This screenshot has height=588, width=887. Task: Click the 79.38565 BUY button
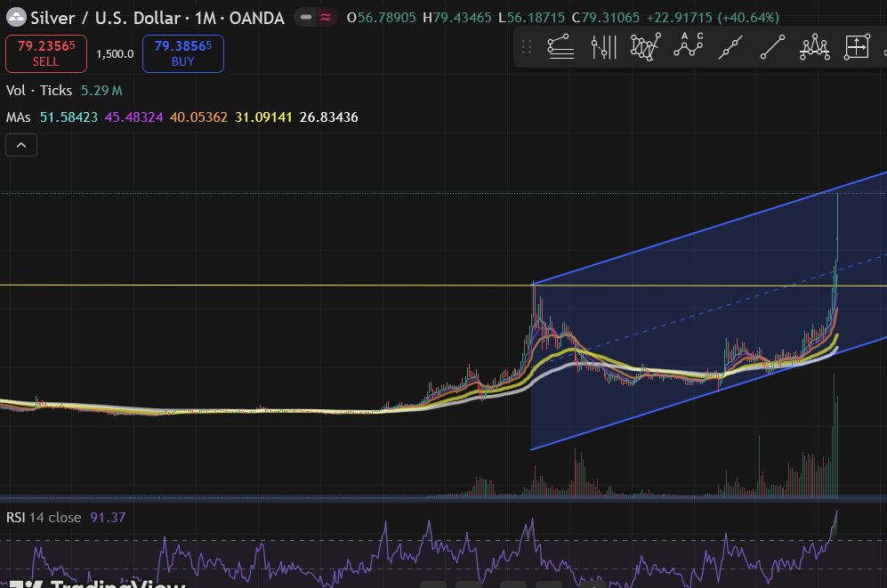tap(183, 53)
